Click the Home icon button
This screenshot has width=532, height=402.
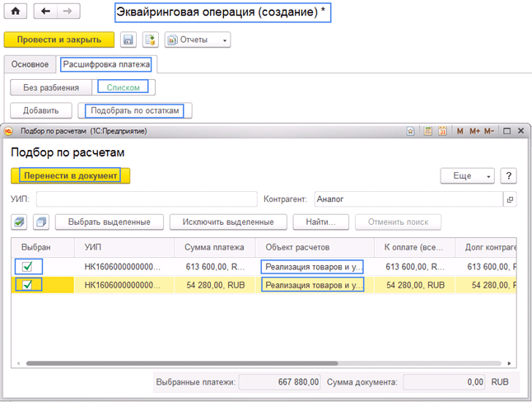pyautogui.click(x=15, y=13)
